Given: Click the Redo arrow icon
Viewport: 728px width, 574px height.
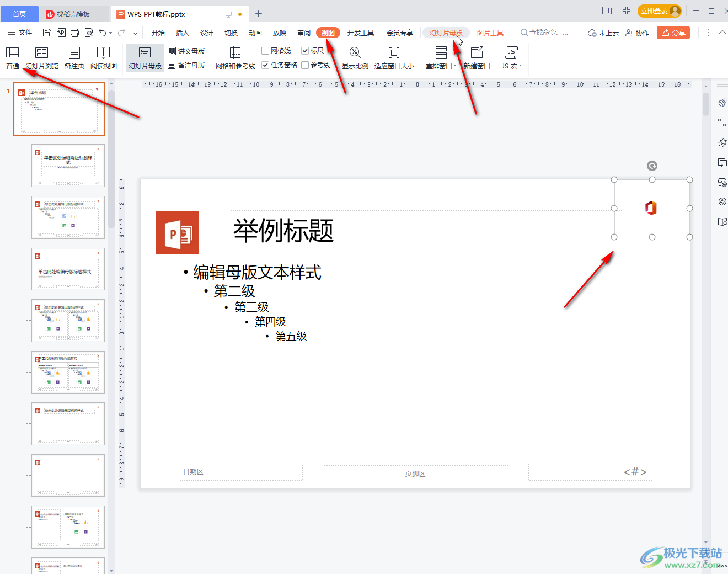Looking at the screenshot, I should (122, 33).
